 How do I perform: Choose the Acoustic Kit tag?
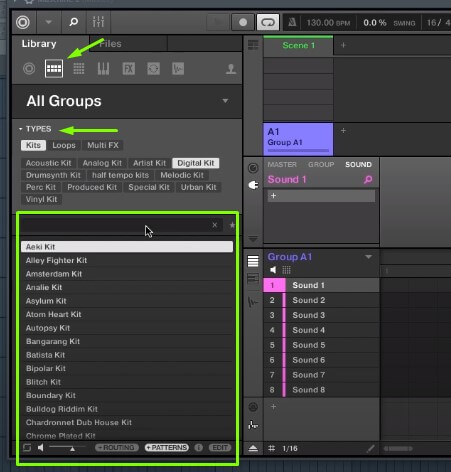[x=49, y=163]
